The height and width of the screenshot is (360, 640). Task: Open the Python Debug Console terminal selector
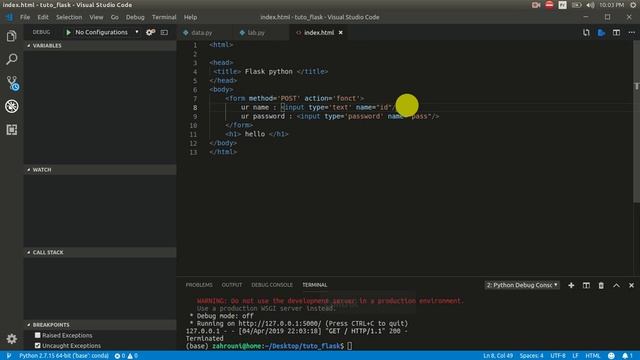point(522,285)
